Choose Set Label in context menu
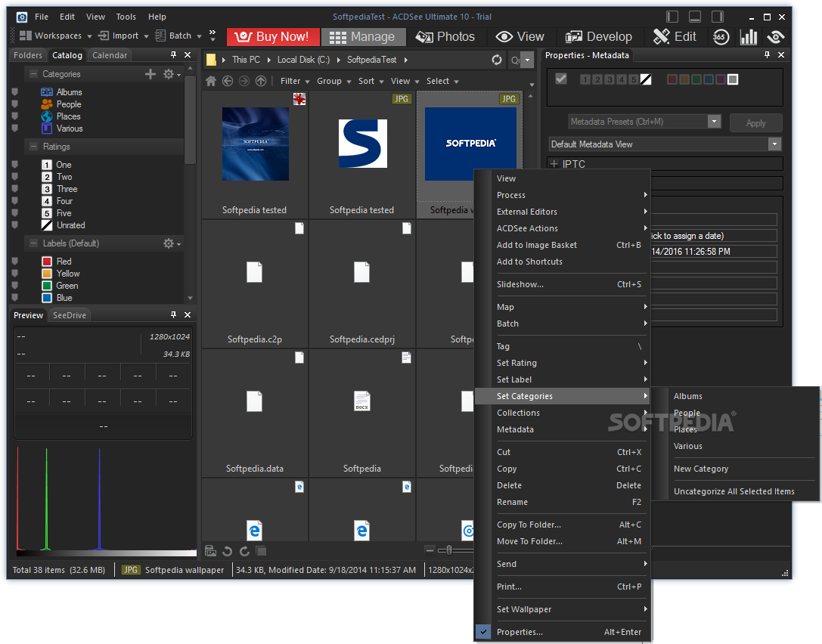 click(562, 379)
